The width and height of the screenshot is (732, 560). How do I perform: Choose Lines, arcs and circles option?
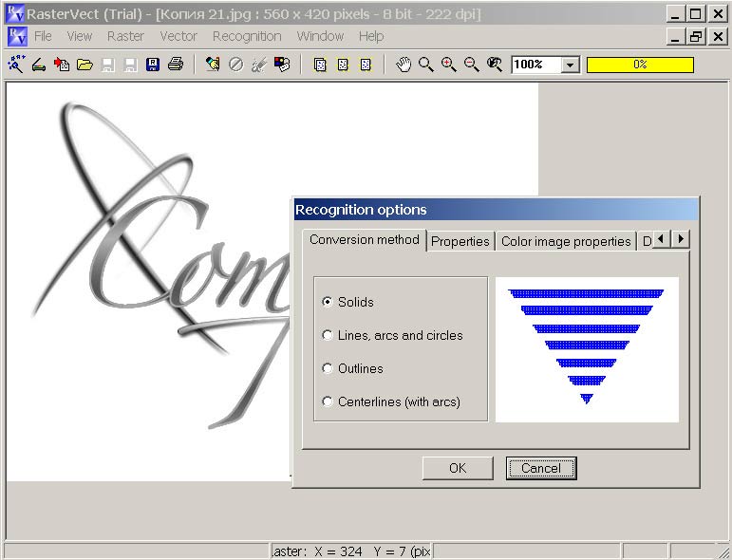click(x=328, y=335)
